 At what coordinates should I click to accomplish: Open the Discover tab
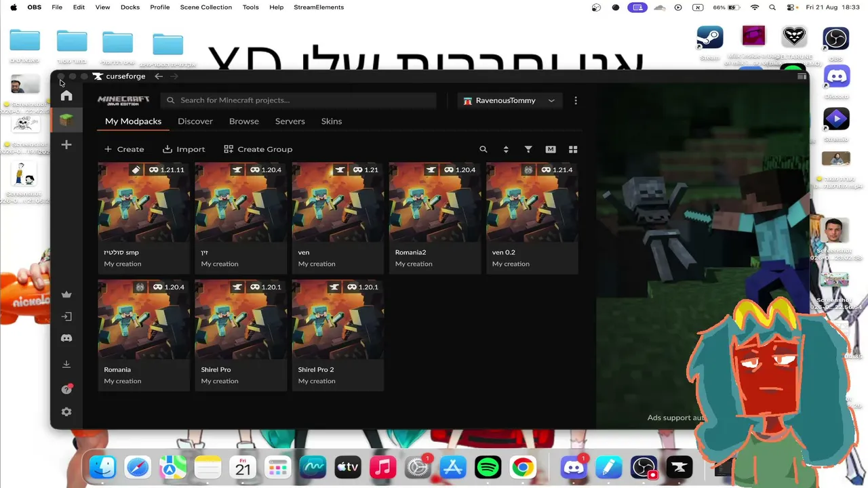click(195, 121)
